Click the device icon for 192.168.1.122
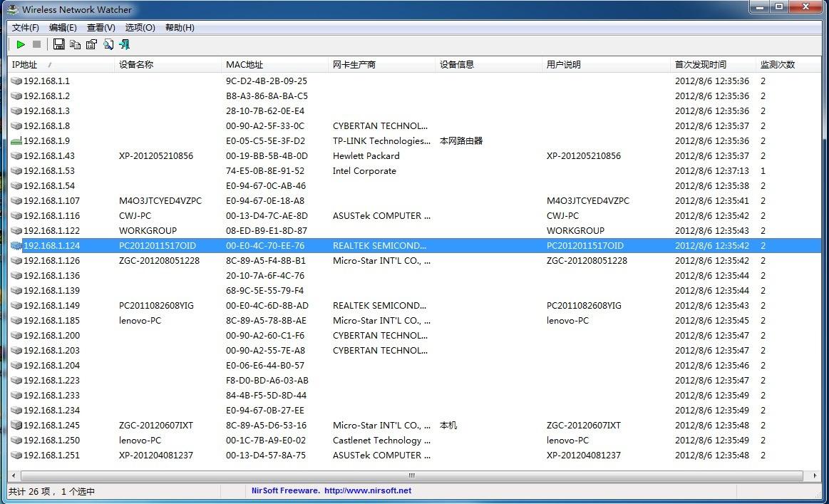829x504 pixels. click(16, 230)
